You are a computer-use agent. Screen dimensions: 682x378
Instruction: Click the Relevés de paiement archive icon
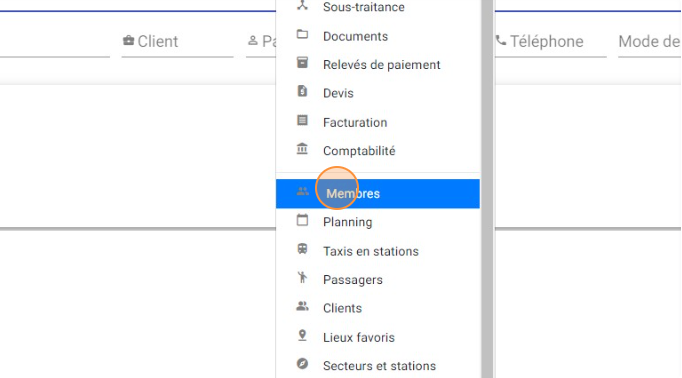(x=302, y=63)
